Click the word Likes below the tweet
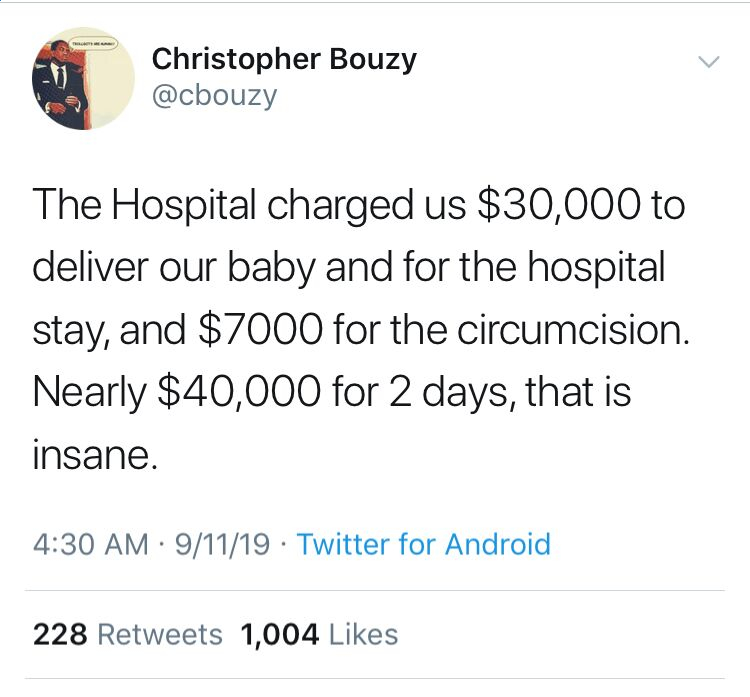Viewport: 750px width, 697px height. click(363, 634)
